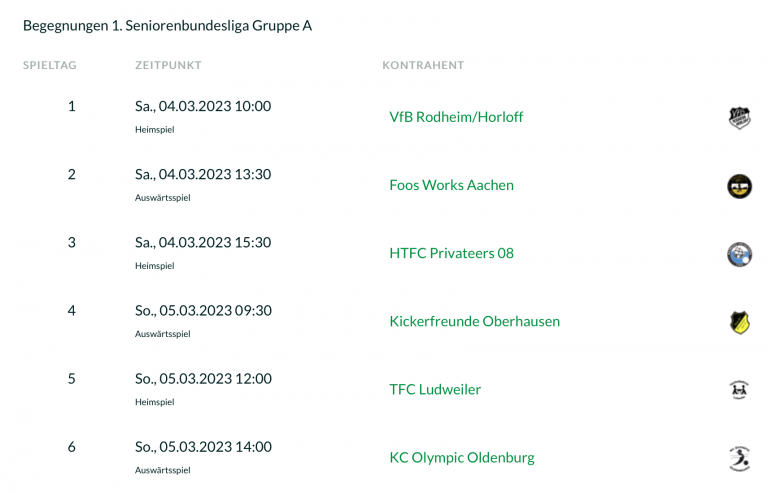Click the Begegnungen 1. Seniorenbundesliga Gruppe A heading
Viewport: 768px width, 493px height.
point(167,25)
